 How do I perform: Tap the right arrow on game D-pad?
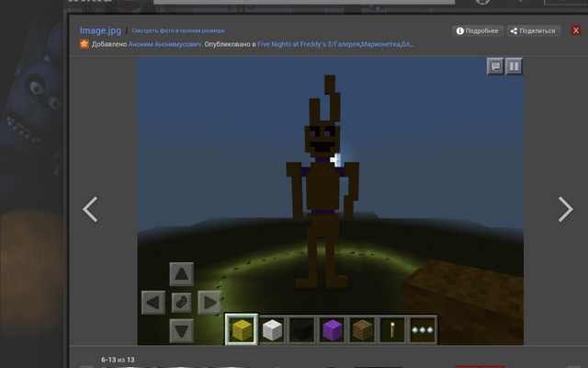point(209,303)
